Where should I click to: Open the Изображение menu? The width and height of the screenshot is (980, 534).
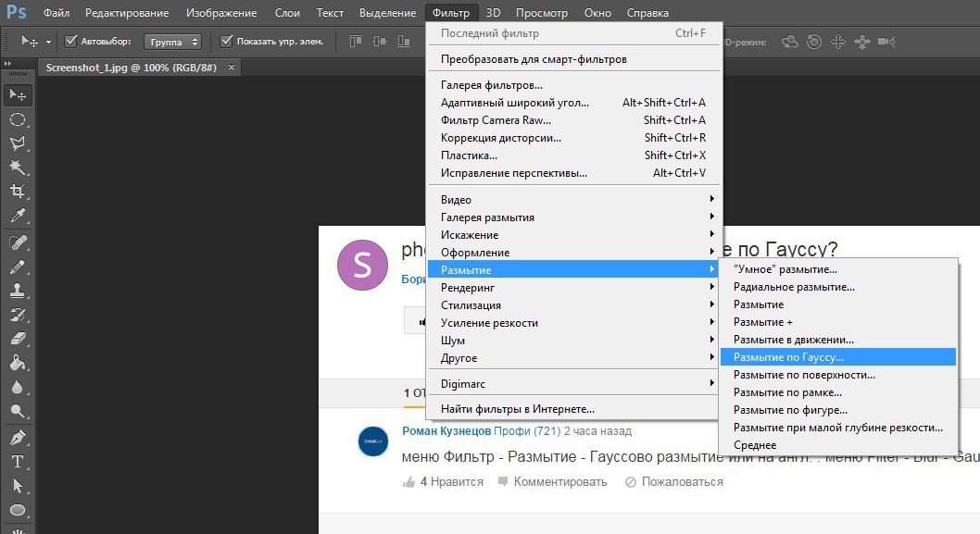221,12
